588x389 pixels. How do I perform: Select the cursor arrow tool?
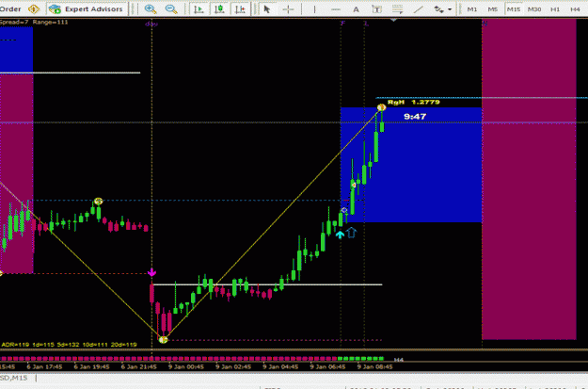point(267,9)
